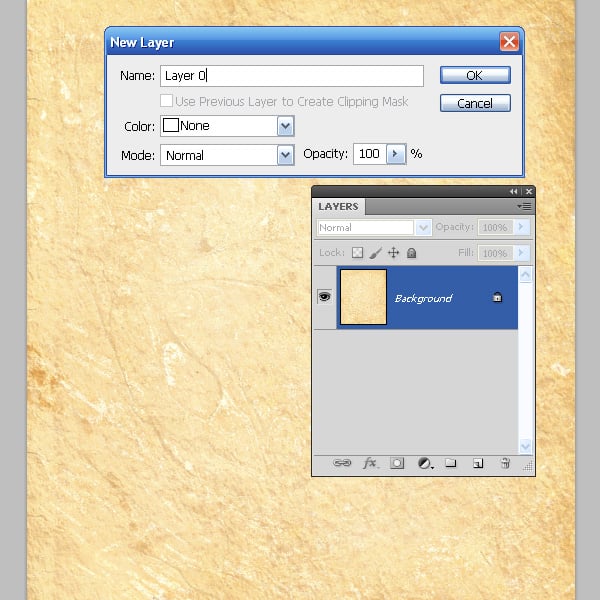Click the delete layer trash icon
600x600 pixels.
click(505, 464)
